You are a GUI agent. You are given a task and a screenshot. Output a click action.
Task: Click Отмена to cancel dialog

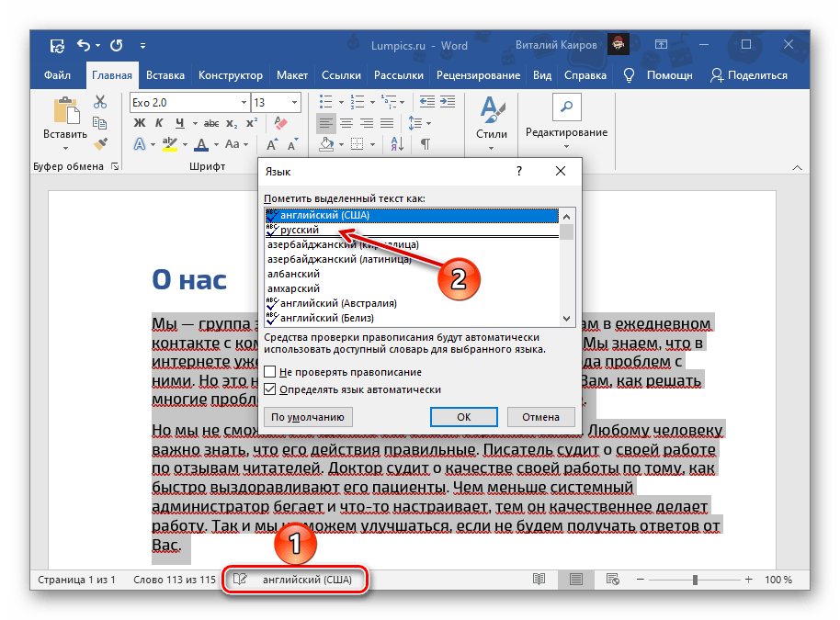[x=540, y=417]
